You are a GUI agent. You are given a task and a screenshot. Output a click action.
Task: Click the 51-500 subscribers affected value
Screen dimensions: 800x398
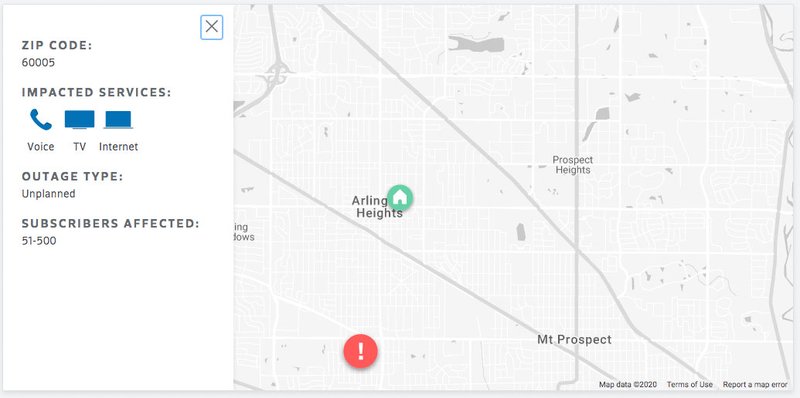[39, 241]
